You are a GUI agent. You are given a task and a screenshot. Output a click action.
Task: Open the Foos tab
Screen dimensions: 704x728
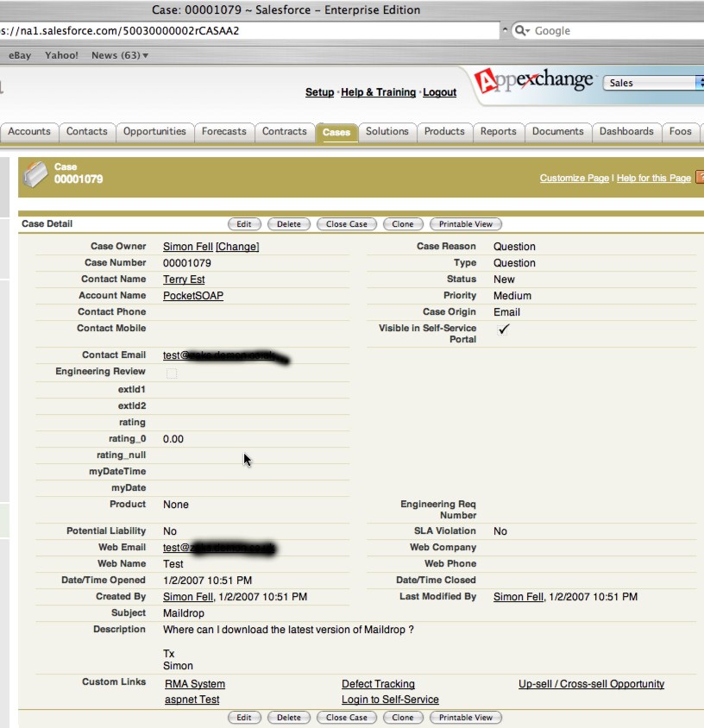coord(681,131)
